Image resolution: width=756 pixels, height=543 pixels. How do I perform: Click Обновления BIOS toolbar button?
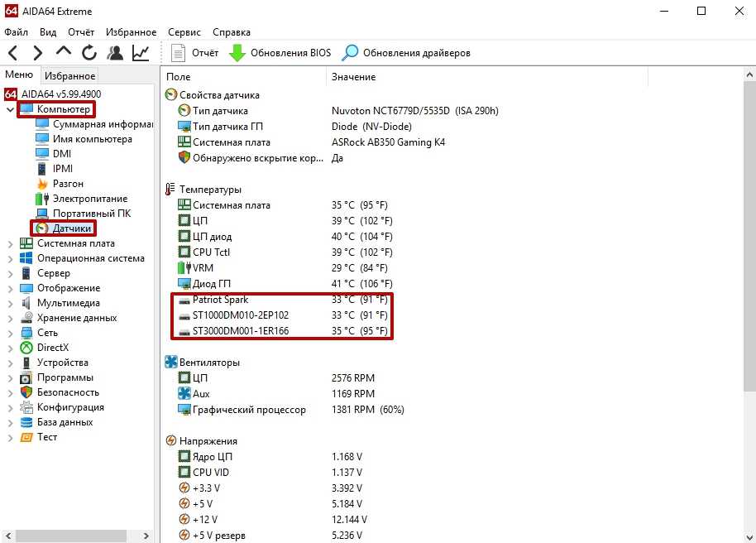coord(280,53)
